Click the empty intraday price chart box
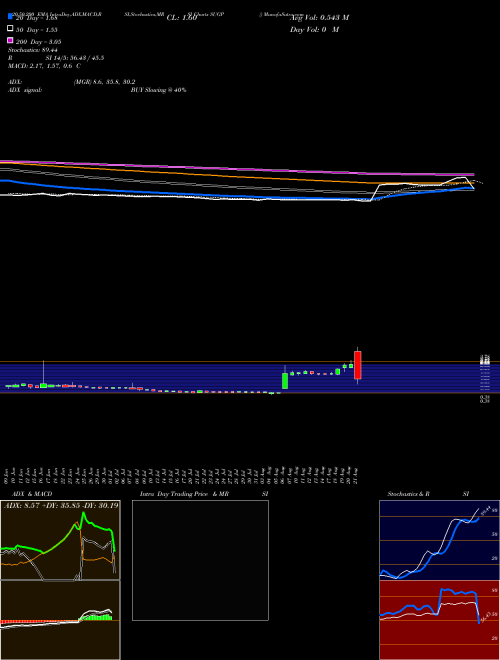Screen dimensions: 500x660 click(x=200, y=560)
